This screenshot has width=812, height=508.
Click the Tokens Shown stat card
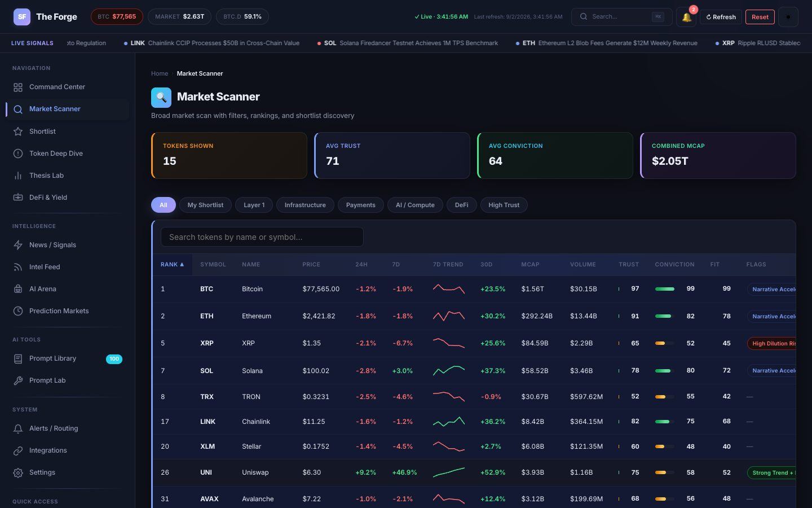229,156
